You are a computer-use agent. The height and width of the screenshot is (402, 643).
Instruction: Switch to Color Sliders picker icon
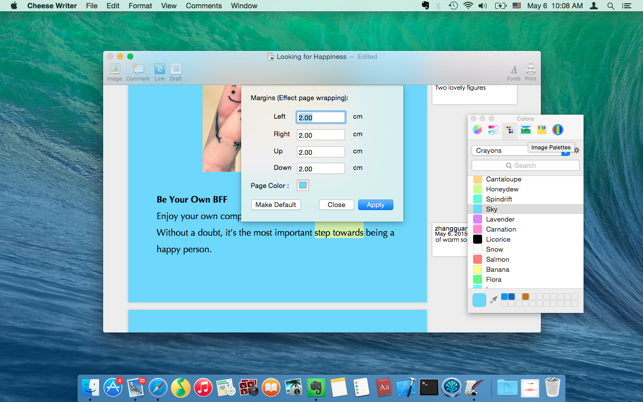pyautogui.click(x=493, y=130)
